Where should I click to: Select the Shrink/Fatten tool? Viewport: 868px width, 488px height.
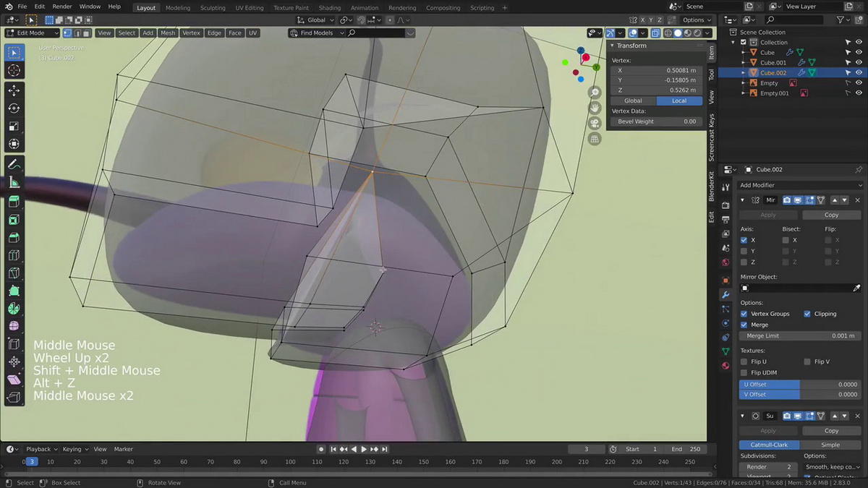[x=14, y=362]
